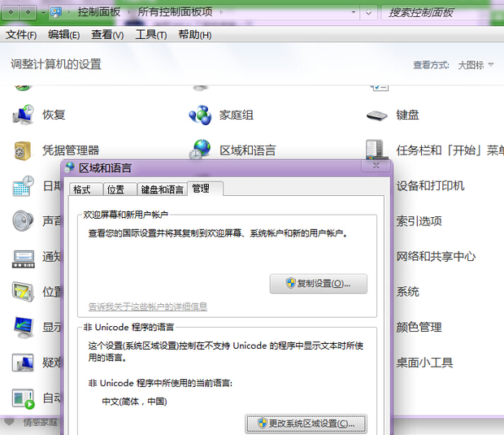Open the 键盘 keyboard icon
The image size is (504, 435).
tap(376, 115)
